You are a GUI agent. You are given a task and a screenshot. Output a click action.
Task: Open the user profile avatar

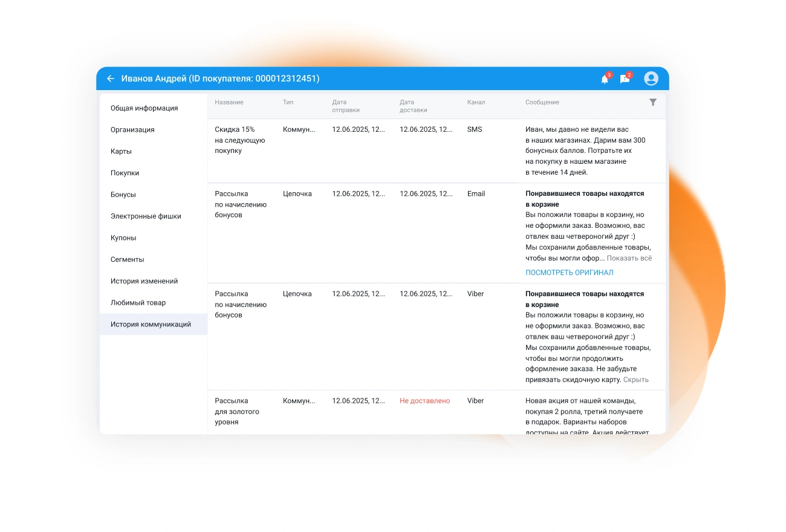[x=651, y=79]
